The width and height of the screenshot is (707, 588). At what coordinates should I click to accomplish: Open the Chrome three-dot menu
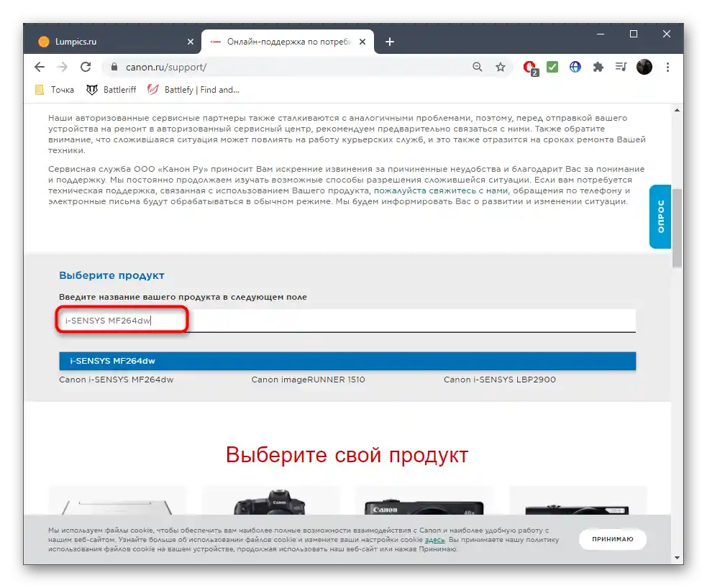[667, 67]
